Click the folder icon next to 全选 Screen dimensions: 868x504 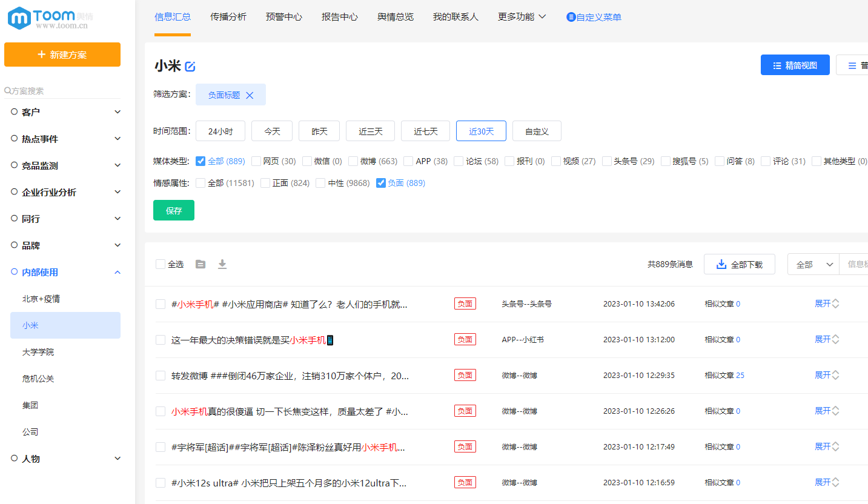coord(200,264)
